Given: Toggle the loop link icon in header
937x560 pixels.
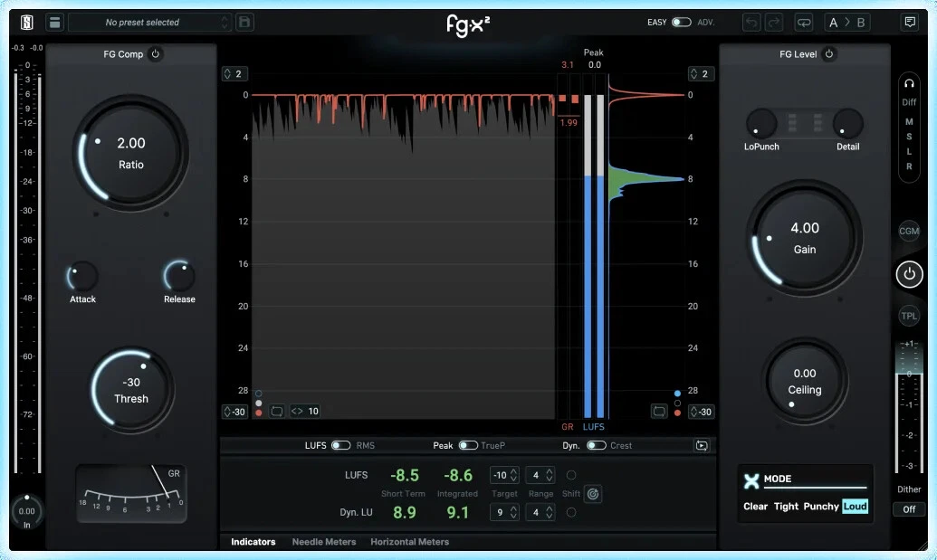Looking at the screenshot, I should pos(804,23).
